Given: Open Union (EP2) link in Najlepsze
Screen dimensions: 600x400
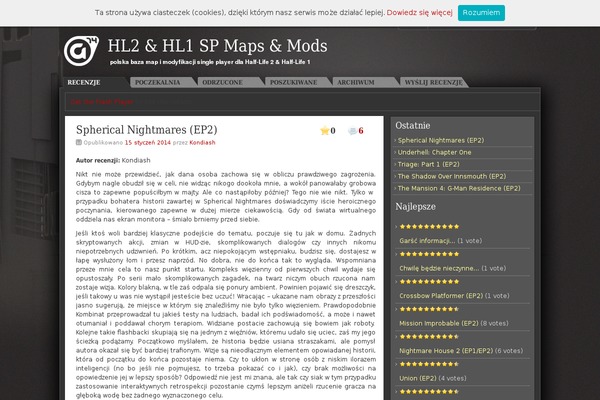Looking at the screenshot, I should pos(418,378).
